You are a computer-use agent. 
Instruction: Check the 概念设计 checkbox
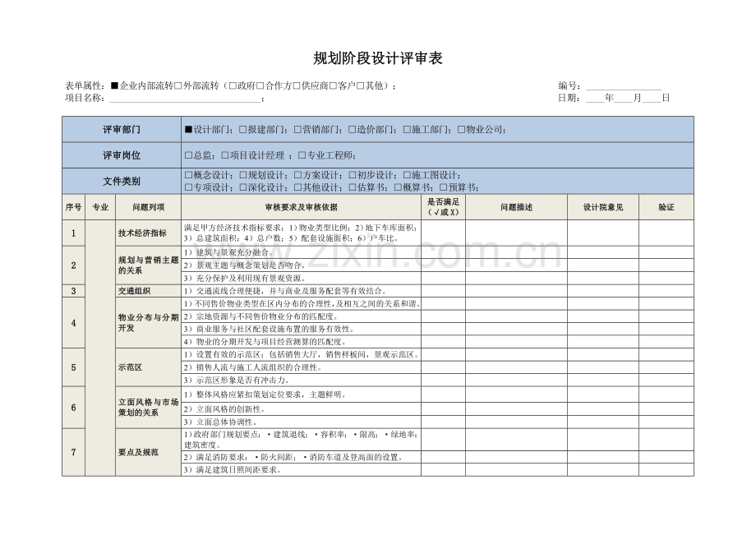(x=188, y=175)
